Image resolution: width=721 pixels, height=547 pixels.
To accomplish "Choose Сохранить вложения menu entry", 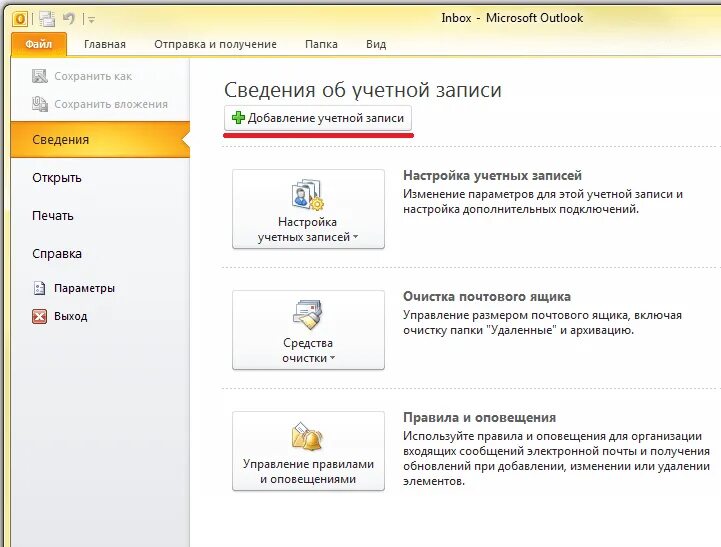I will [111, 104].
